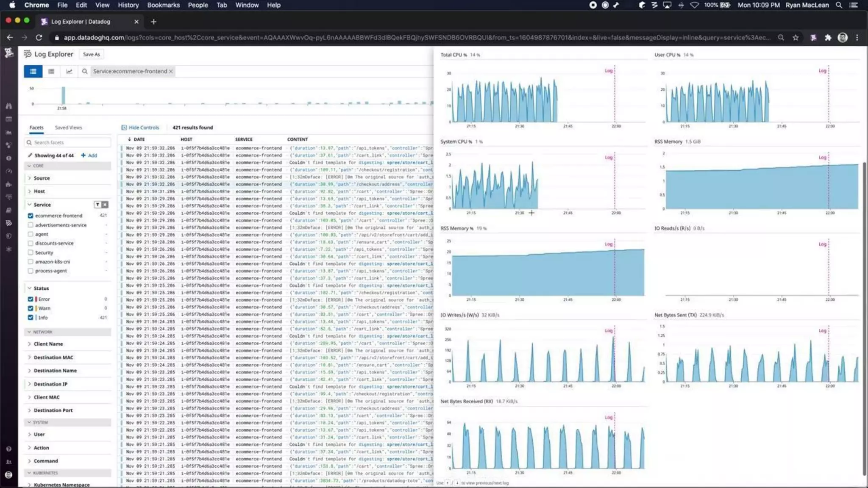Collapse the Status facet group
The image size is (868, 488).
(30, 288)
